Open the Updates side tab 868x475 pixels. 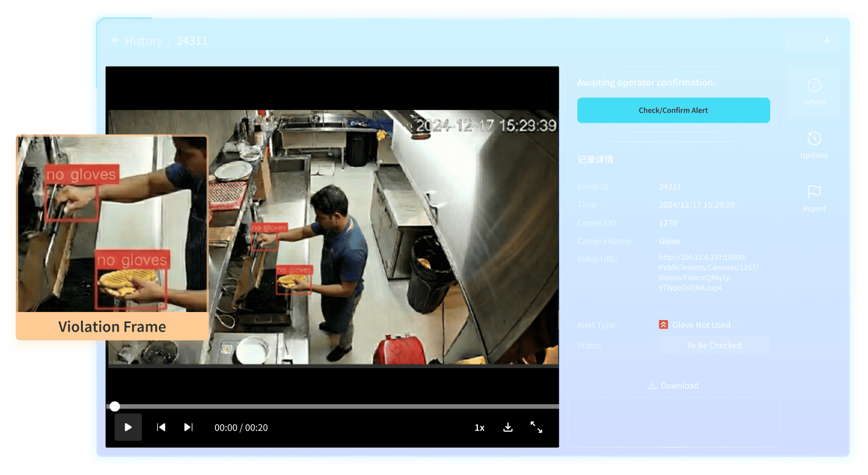tap(814, 145)
